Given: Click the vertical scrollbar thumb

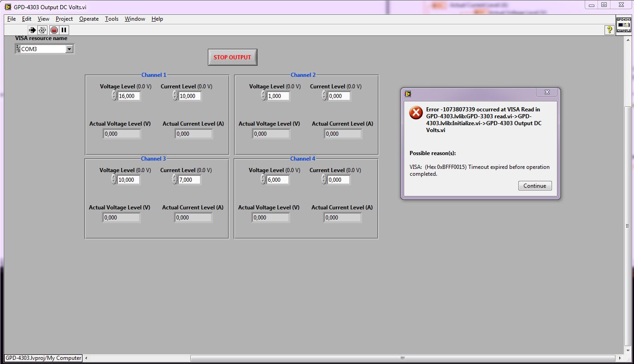Looking at the screenshot, I should [x=627, y=225].
